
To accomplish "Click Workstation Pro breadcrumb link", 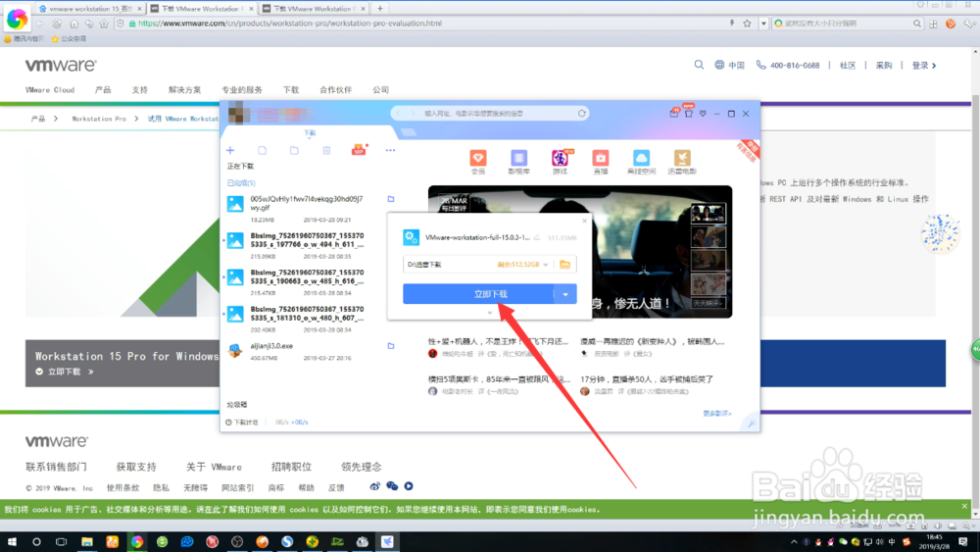I will tap(99, 119).
